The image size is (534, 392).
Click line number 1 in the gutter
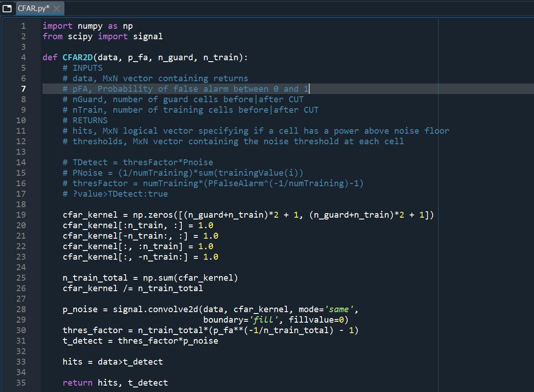(23, 26)
